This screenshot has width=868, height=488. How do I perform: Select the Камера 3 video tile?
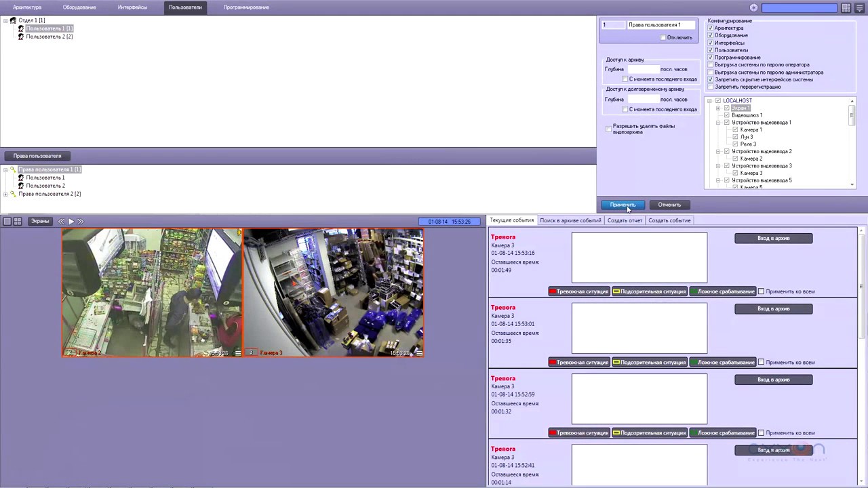334,292
